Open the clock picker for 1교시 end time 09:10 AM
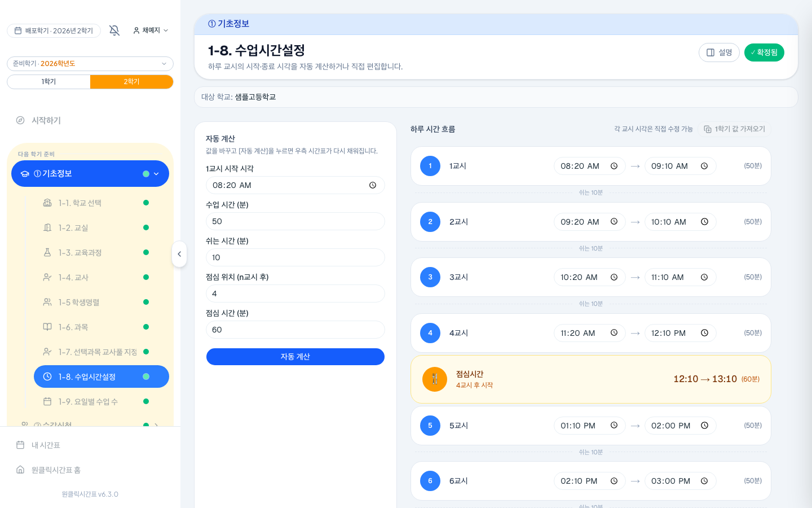The height and width of the screenshot is (508, 812). (x=704, y=166)
